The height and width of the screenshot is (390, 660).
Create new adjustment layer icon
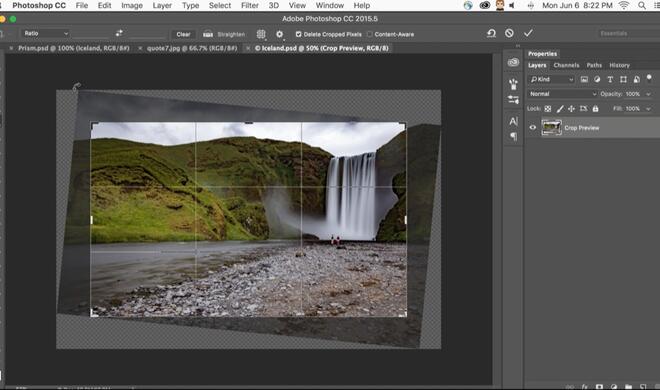(x=614, y=387)
